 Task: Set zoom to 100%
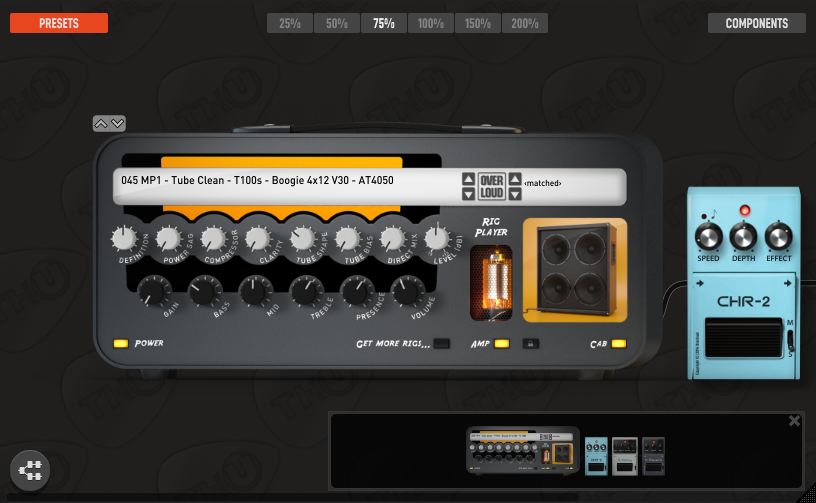pyautogui.click(x=431, y=23)
